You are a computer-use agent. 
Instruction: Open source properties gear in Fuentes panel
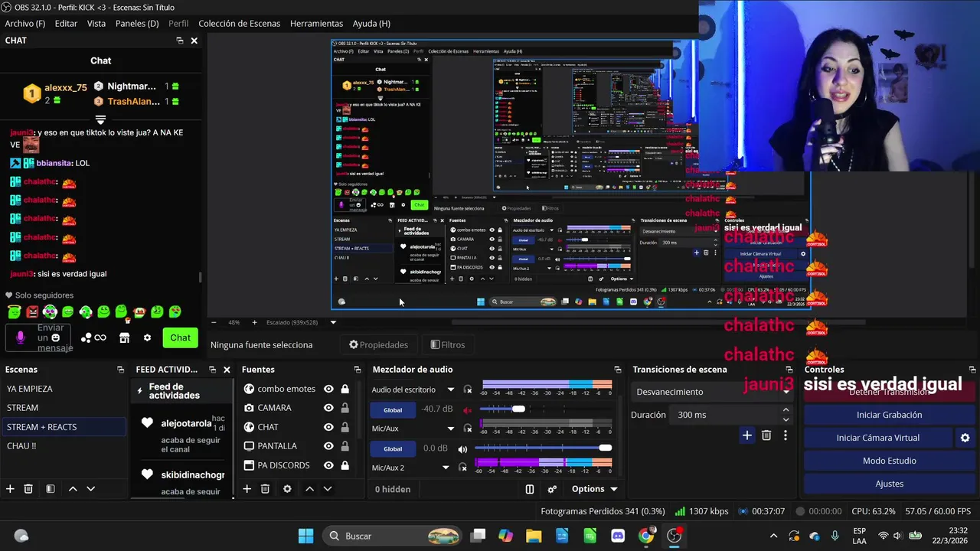(x=287, y=489)
